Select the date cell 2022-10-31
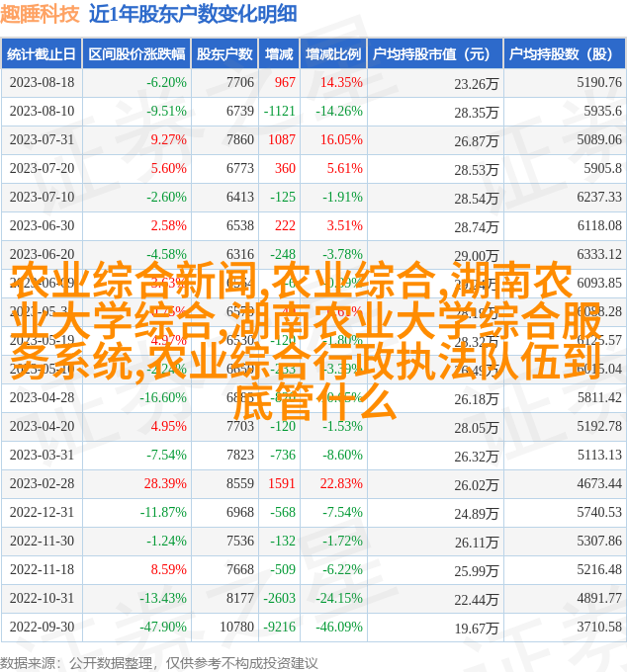Viewport: 627px width, 672px height. click(x=42, y=598)
